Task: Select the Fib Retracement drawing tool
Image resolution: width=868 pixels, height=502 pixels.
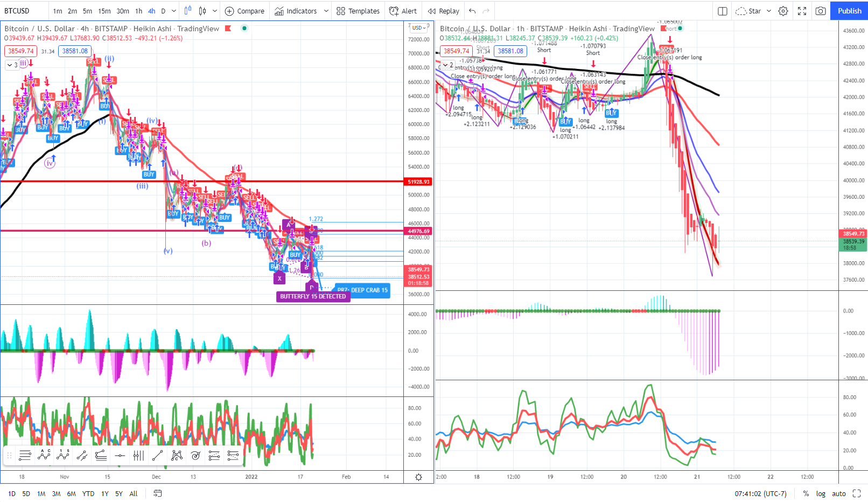Action: click(x=25, y=456)
